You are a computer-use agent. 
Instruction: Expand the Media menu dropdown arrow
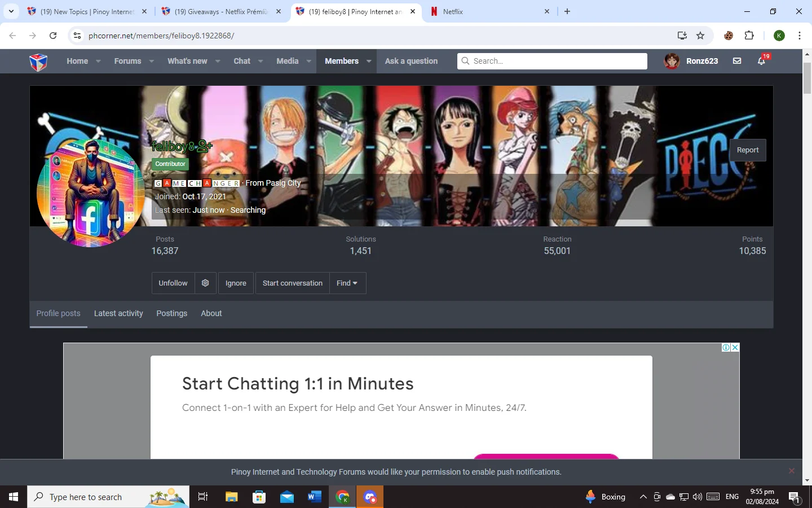309,61
